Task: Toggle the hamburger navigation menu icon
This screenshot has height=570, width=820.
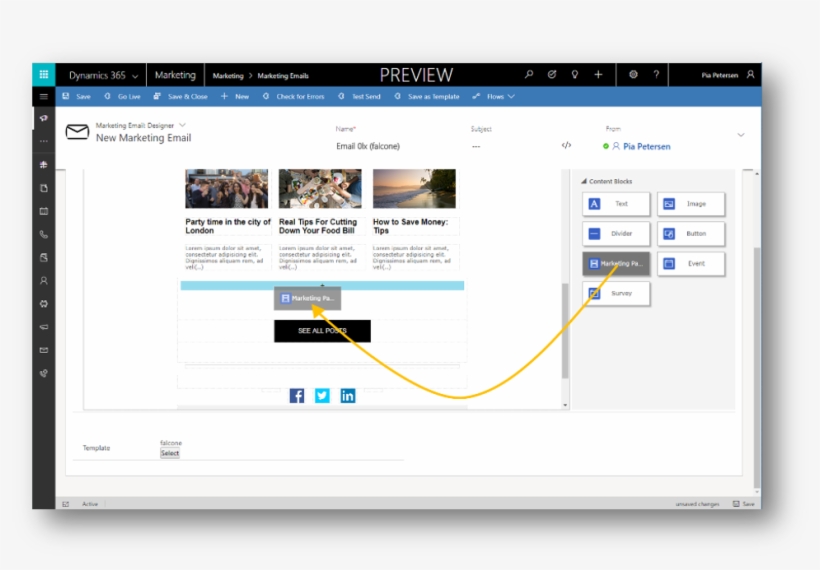Action: [44, 97]
